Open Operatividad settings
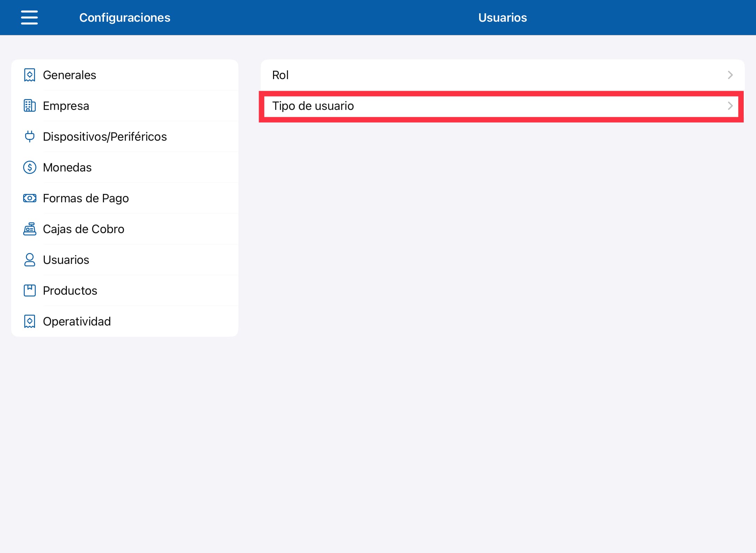 (125, 321)
